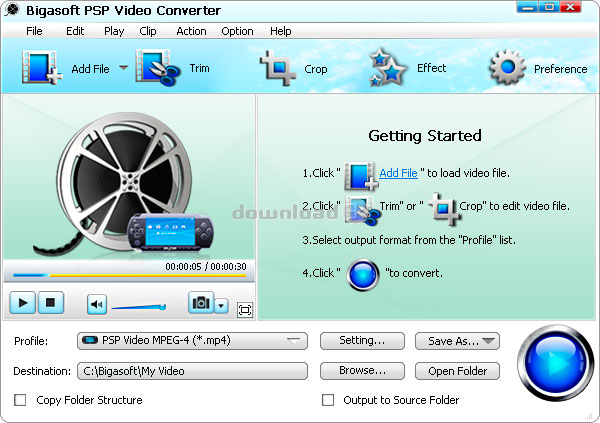Mute the preview audio speaker icon
600x423 pixels.
tap(97, 304)
